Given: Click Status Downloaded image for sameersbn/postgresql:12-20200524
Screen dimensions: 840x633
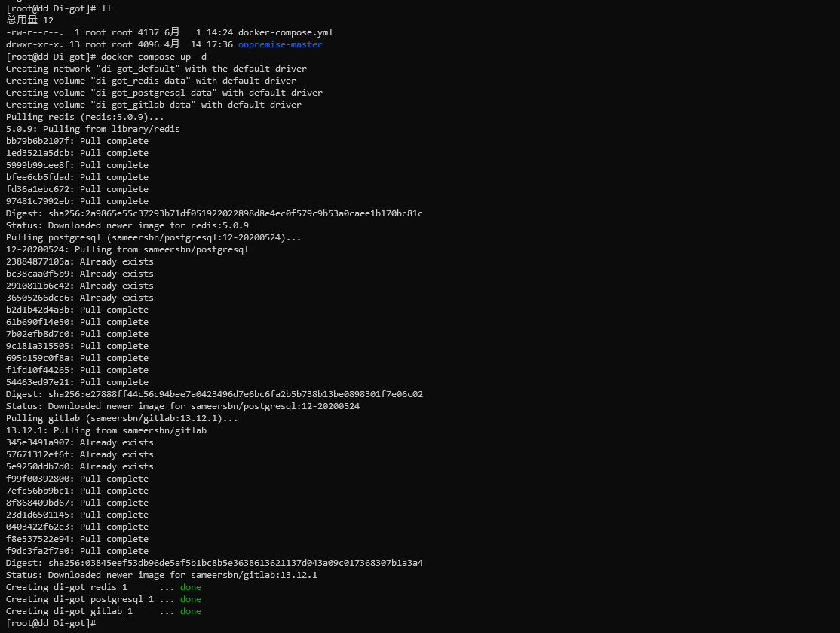Looking at the screenshot, I should (x=182, y=406).
